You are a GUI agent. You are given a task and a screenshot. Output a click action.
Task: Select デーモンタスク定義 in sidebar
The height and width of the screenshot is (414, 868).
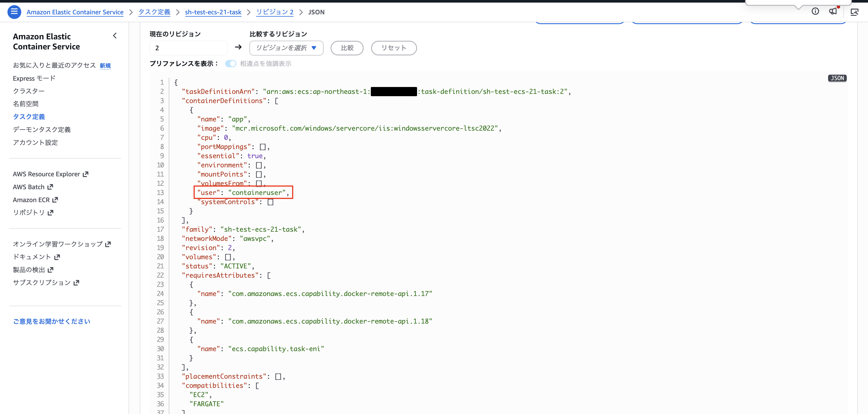pos(42,130)
